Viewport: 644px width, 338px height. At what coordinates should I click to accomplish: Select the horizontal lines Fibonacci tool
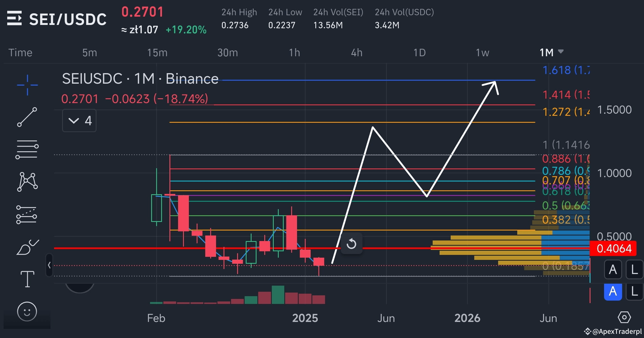pyautogui.click(x=27, y=149)
